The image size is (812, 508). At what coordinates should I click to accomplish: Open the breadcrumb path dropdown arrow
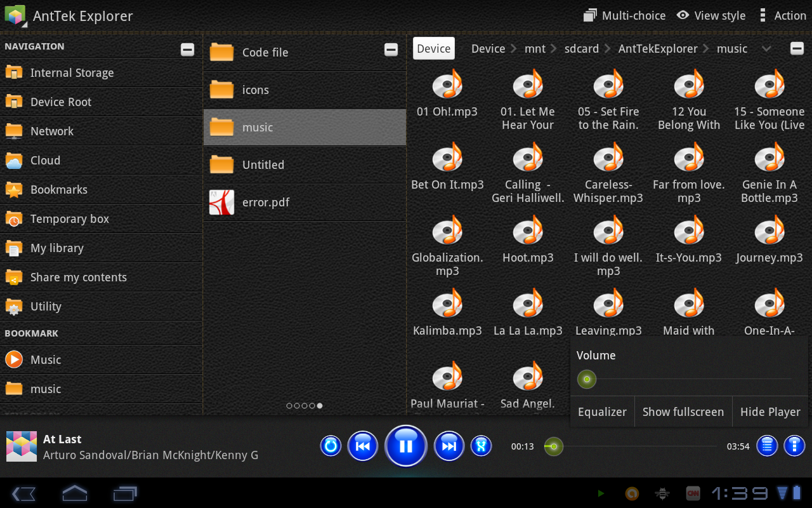(766, 48)
